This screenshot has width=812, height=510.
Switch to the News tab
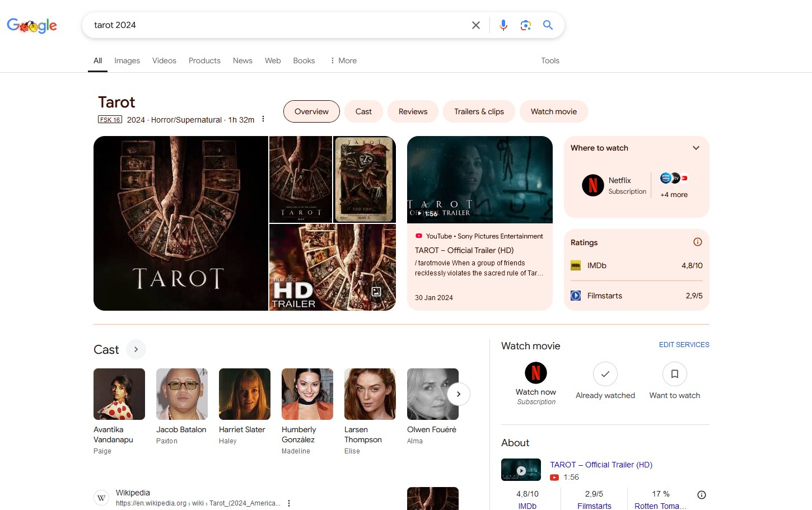pyautogui.click(x=242, y=60)
